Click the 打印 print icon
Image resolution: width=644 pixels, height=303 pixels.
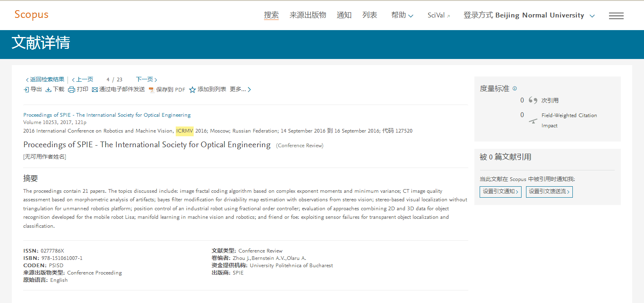(x=72, y=89)
